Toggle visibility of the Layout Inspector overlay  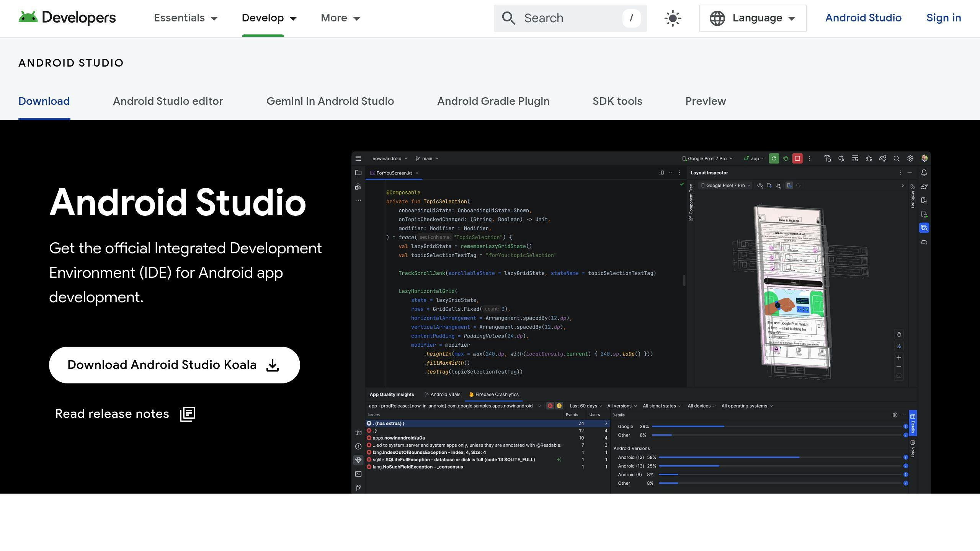pos(759,186)
